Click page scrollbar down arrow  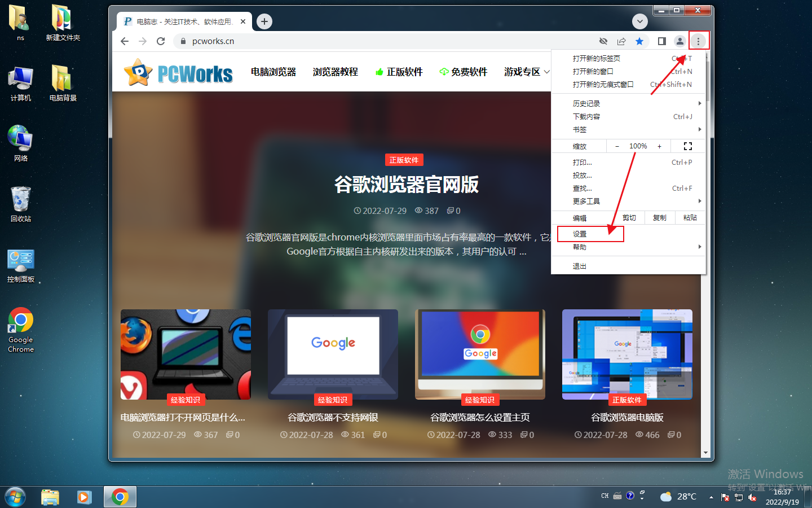click(705, 453)
